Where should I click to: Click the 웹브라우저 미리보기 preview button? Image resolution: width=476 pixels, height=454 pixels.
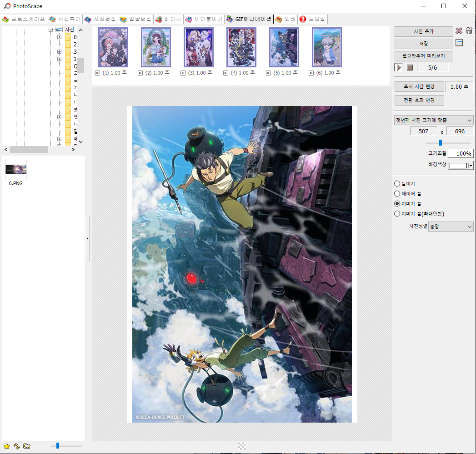coord(424,56)
